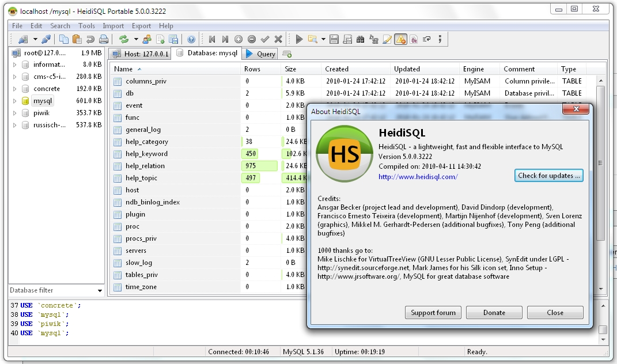
Task: Go to first record icon
Action: pos(212,39)
